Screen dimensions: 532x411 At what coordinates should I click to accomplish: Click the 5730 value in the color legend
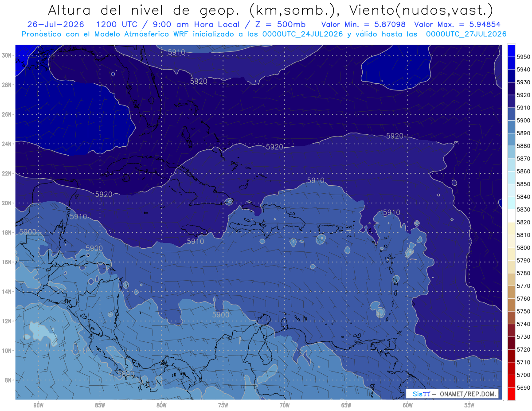(x=524, y=337)
